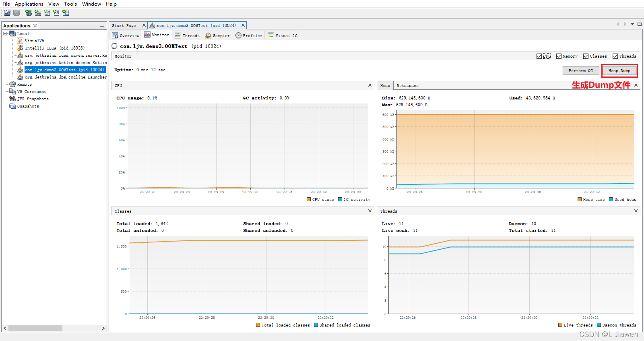
Task: Select the Remote hosts node icon
Action: pos(12,84)
